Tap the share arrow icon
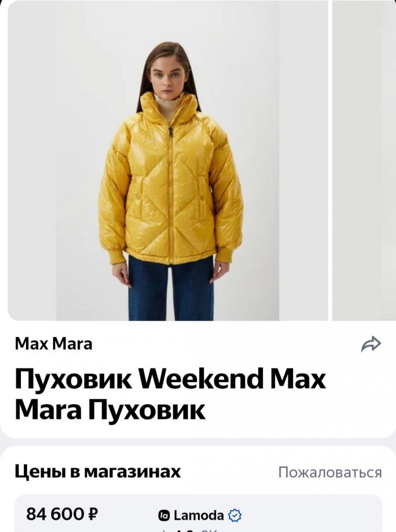The image size is (396, 532). tap(371, 344)
